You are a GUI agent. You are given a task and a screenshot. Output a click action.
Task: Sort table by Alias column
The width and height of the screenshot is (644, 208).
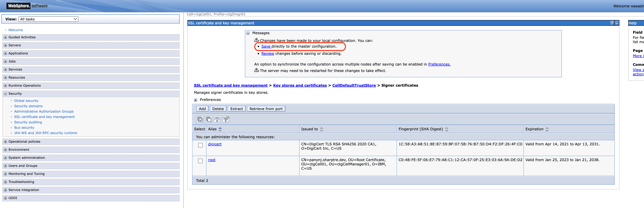(220, 129)
